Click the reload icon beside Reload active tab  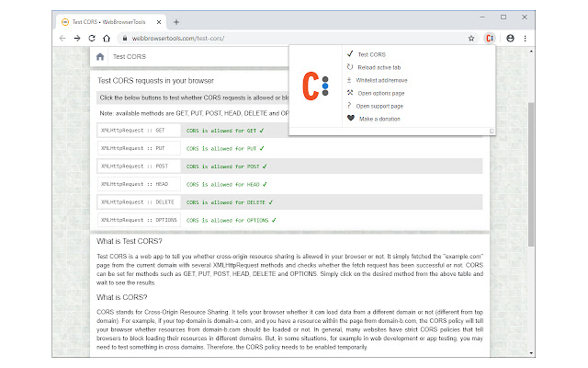(x=350, y=67)
